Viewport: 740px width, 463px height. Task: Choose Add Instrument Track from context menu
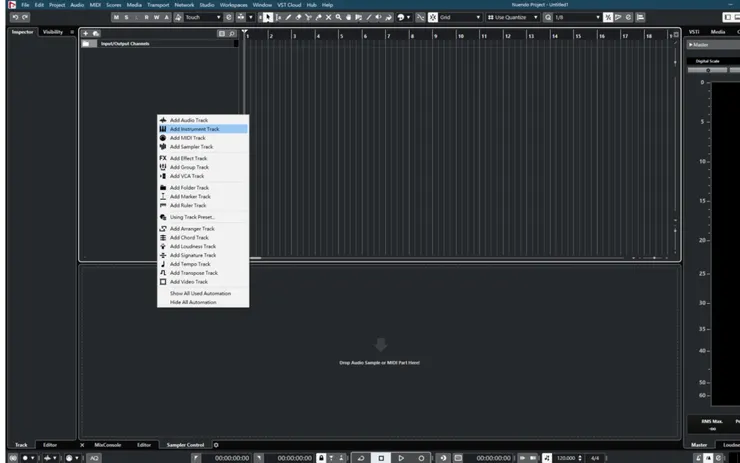pos(203,129)
